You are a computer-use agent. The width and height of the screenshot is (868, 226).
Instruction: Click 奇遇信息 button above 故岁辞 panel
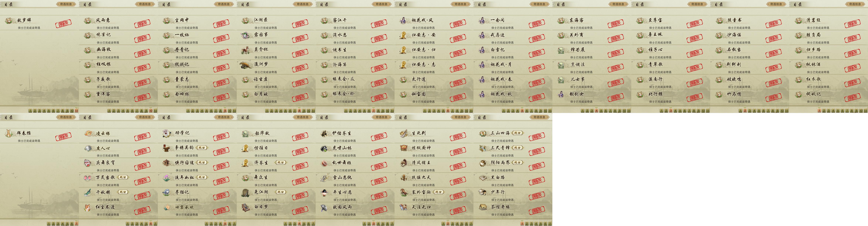[x=66, y=4]
